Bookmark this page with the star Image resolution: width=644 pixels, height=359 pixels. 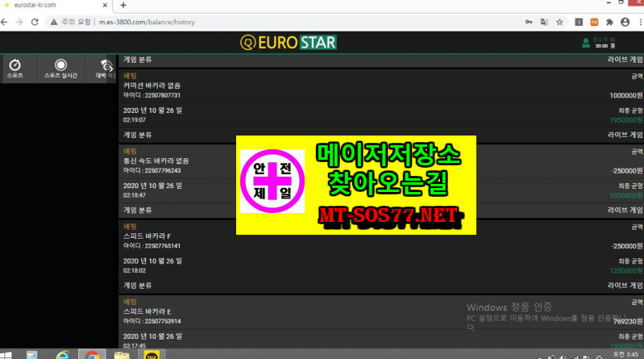pos(559,23)
